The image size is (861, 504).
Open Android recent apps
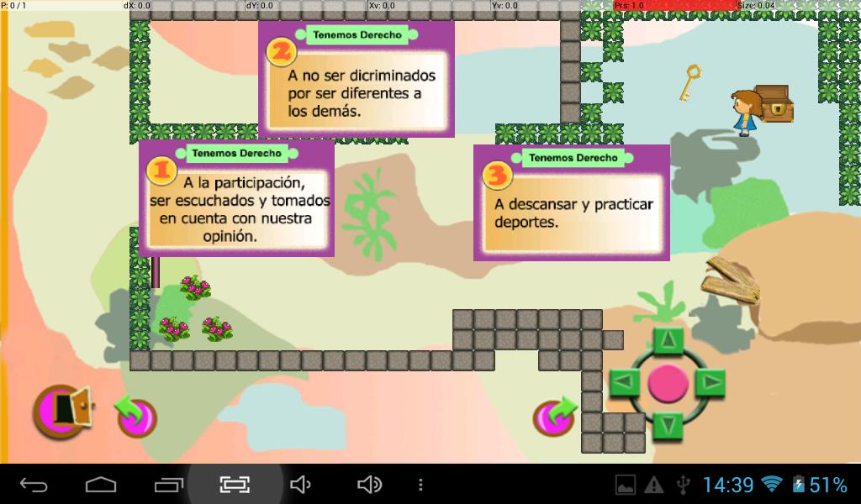point(168,485)
